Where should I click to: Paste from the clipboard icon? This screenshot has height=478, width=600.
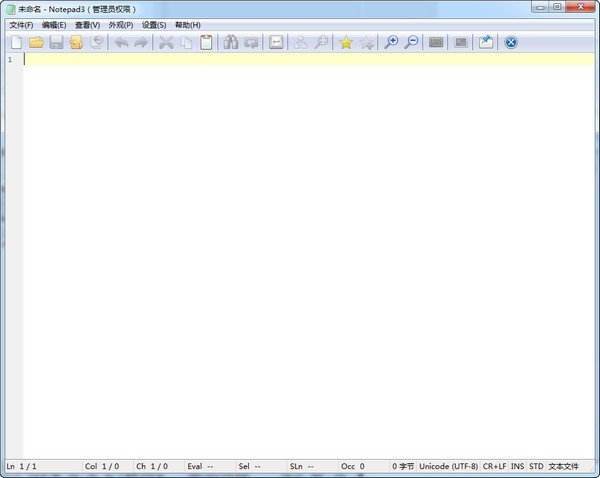[x=206, y=42]
